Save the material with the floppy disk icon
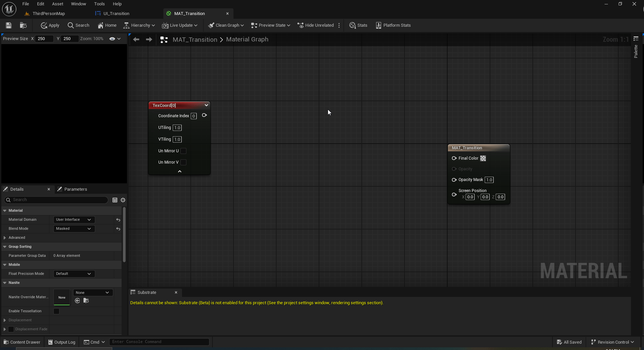Screen dimensions: 644x350 (9, 25)
